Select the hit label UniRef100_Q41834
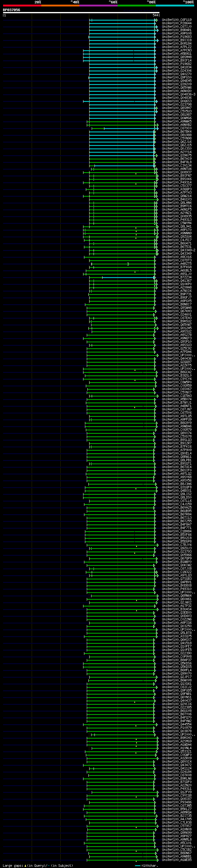This screenshot has height=868, width=197. [x=176, y=67]
